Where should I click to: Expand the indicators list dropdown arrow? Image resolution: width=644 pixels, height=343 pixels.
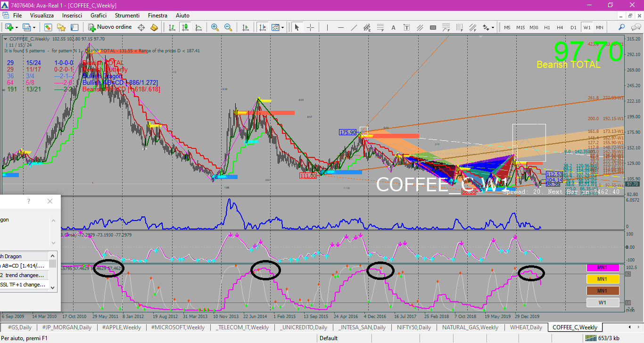click(x=282, y=27)
